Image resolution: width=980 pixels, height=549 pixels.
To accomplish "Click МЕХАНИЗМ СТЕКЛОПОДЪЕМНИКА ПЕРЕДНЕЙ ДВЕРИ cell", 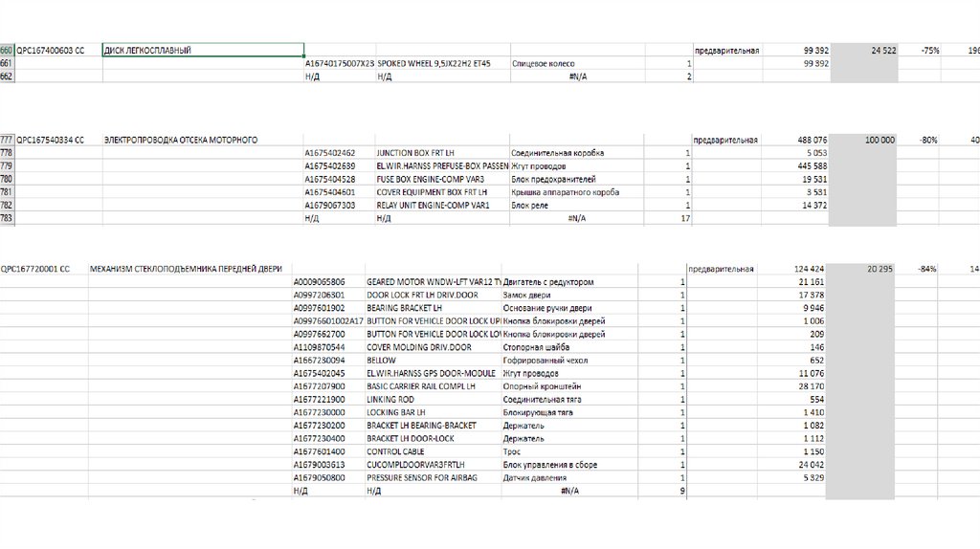I will coord(190,269).
